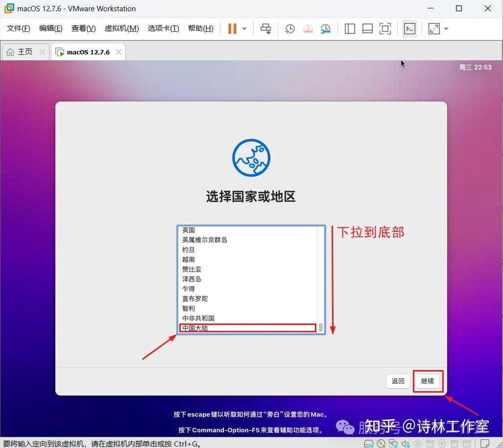Screen dimensions: 503x448
Task: Minimize the VMware Workstation window
Action: point(431,8)
